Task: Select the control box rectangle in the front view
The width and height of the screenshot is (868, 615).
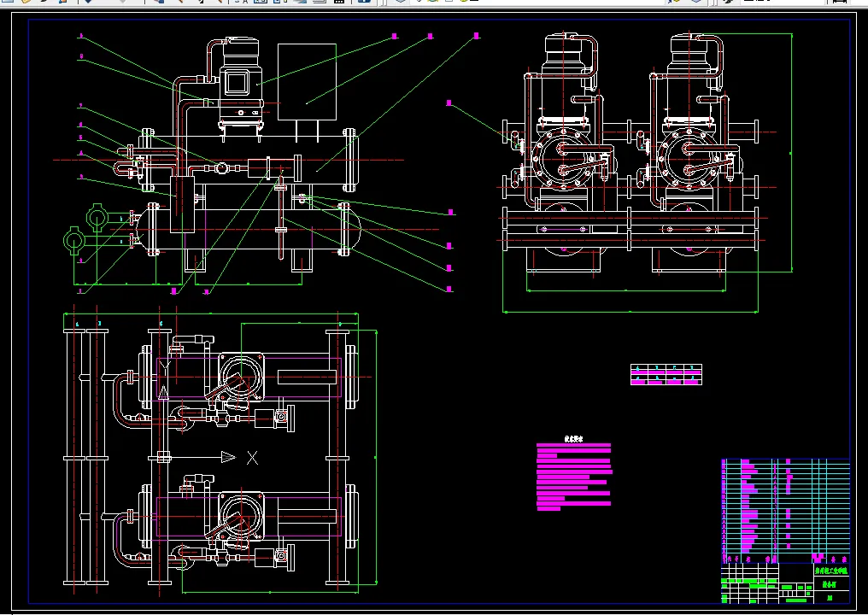Action: [307, 82]
